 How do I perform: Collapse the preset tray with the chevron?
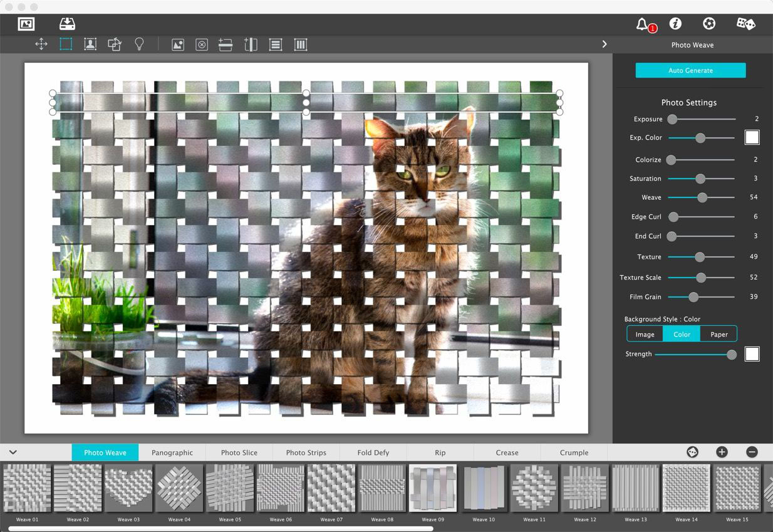click(13, 452)
